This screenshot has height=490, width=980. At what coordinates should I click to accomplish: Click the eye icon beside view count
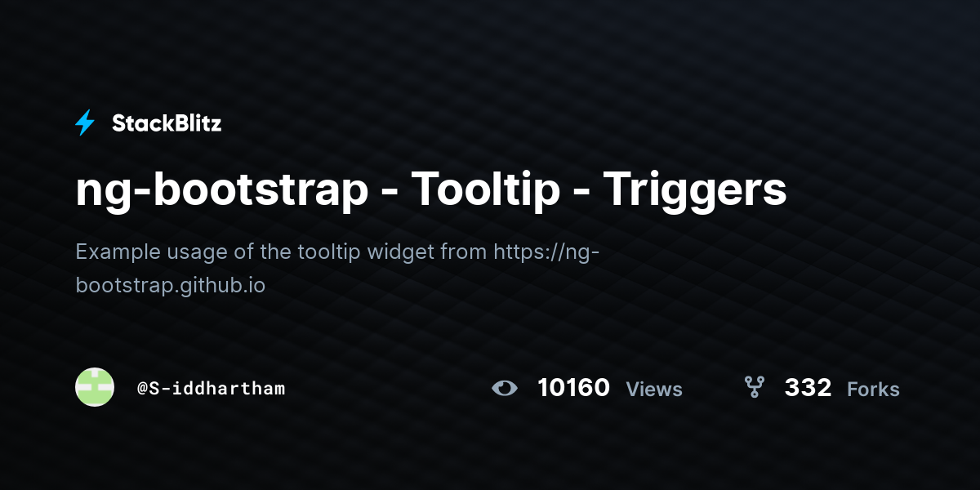point(505,388)
